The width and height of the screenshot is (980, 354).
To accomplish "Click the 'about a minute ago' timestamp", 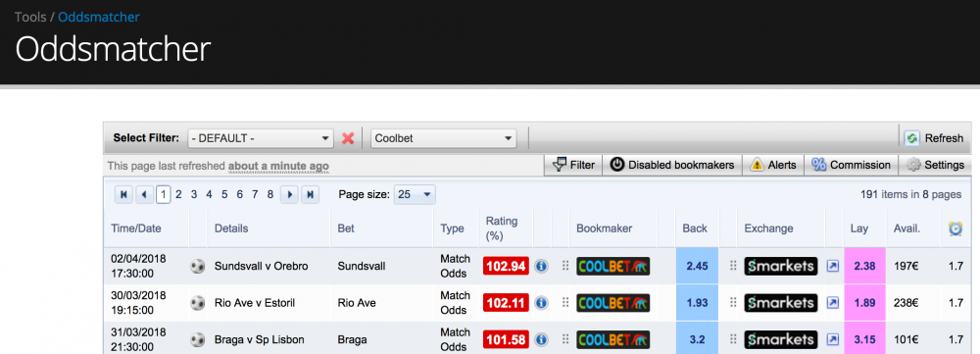I will (278, 166).
